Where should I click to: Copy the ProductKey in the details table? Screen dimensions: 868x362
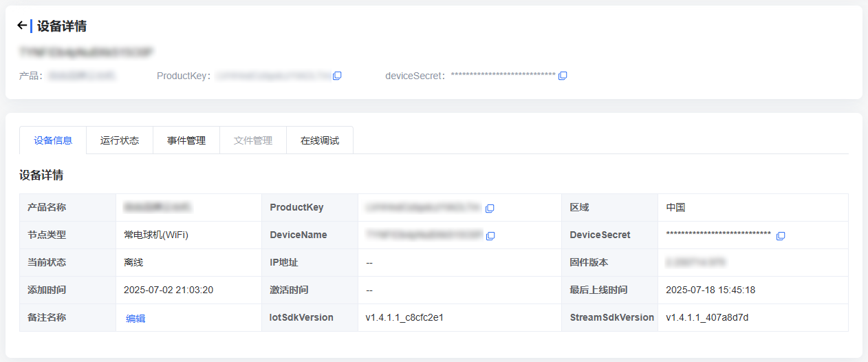click(x=490, y=208)
